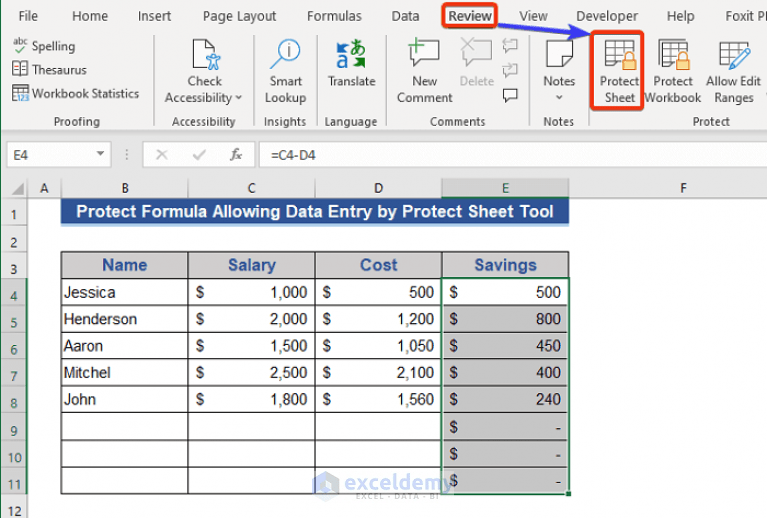Image resolution: width=767 pixels, height=518 pixels.
Task: Select column B header
Action: pyautogui.click(x=125, y=188)
